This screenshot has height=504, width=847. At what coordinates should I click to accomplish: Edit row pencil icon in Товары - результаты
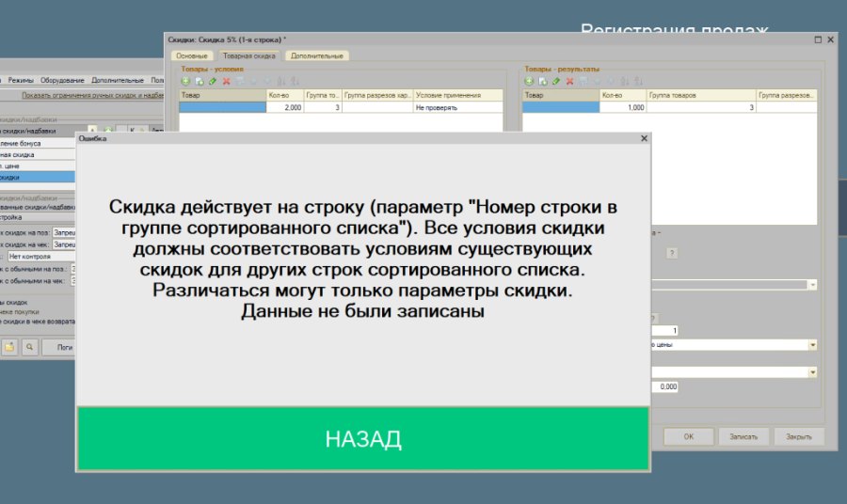tap(556, 81)
